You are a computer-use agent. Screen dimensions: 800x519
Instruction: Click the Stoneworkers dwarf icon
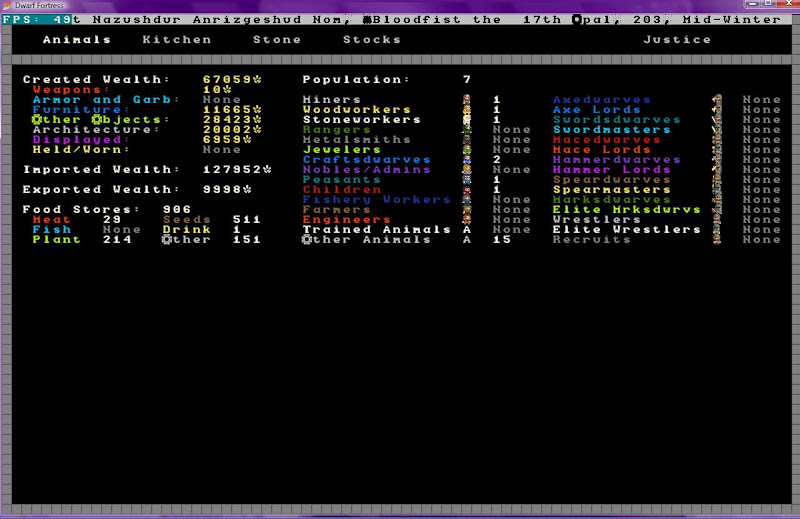coord(467,119)
